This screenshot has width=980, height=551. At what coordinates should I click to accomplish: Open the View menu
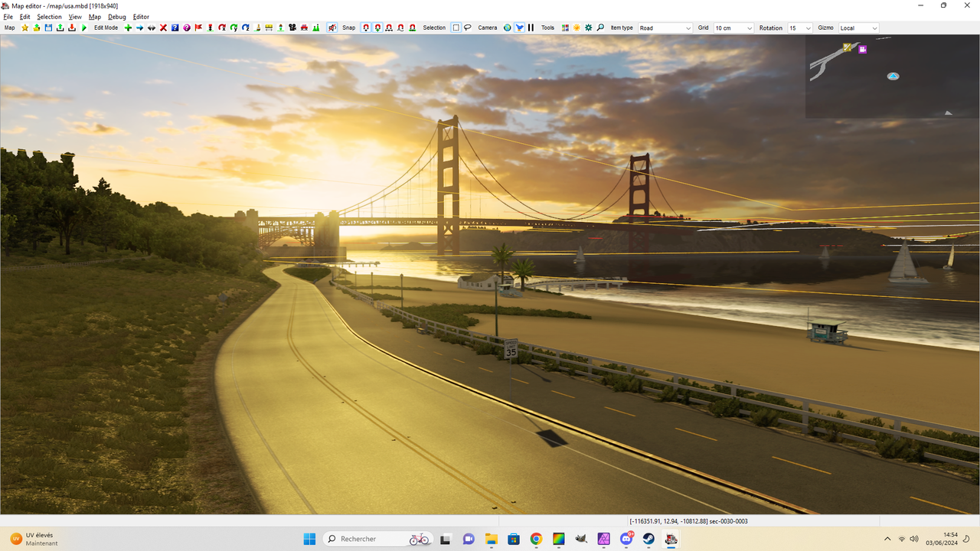pos(75,17)
